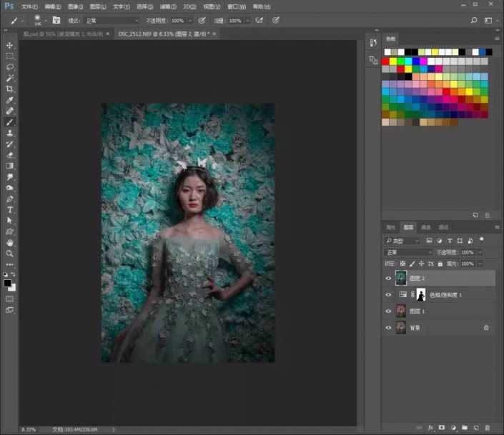
Task: Select the Zoom tool in toolbox
Action: [10, 254]
